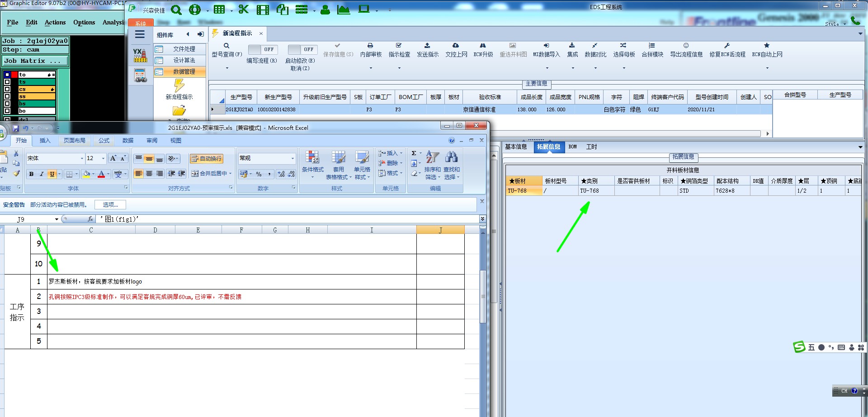Toggle visibility box of layer ss
This screenshot has width=868, height=417.
7,96
